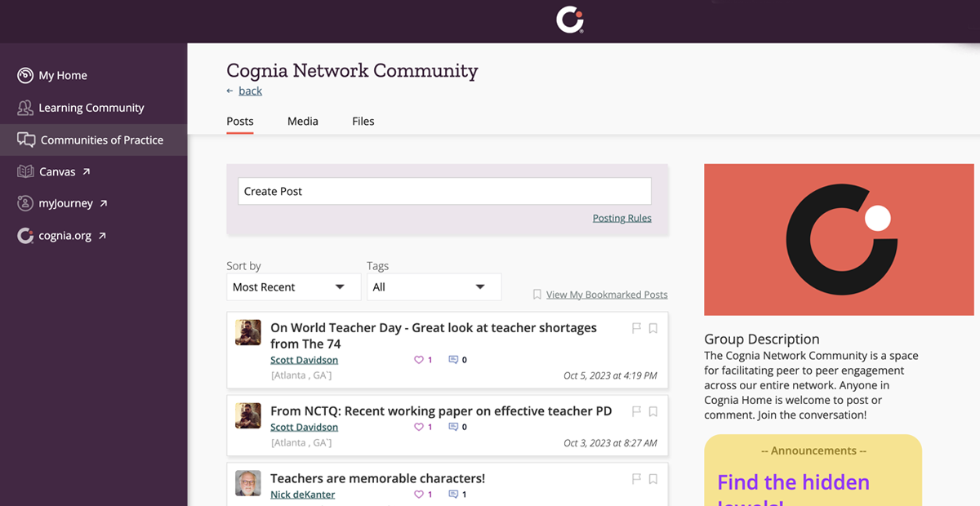Click Nick deKanter's profile avatar
Screen dimensions: 980x506
[248, 483]
